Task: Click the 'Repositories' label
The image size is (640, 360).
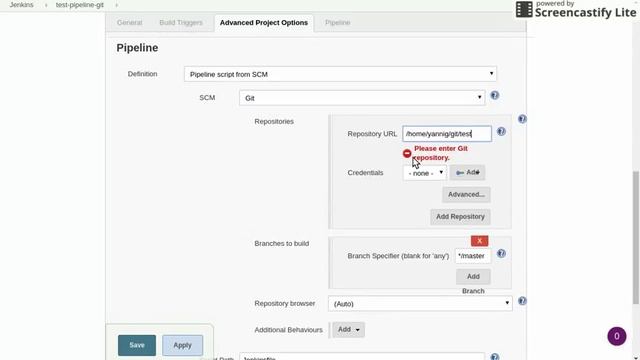Action: (274, 122)
